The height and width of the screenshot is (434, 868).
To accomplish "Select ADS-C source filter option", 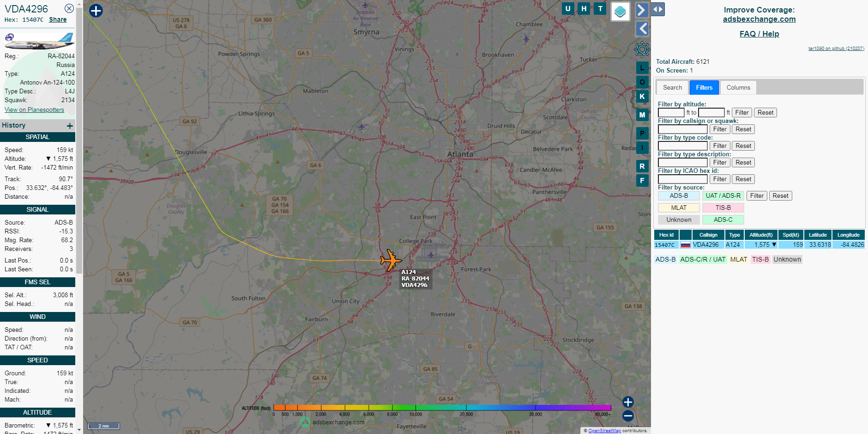I will (723, 220).
